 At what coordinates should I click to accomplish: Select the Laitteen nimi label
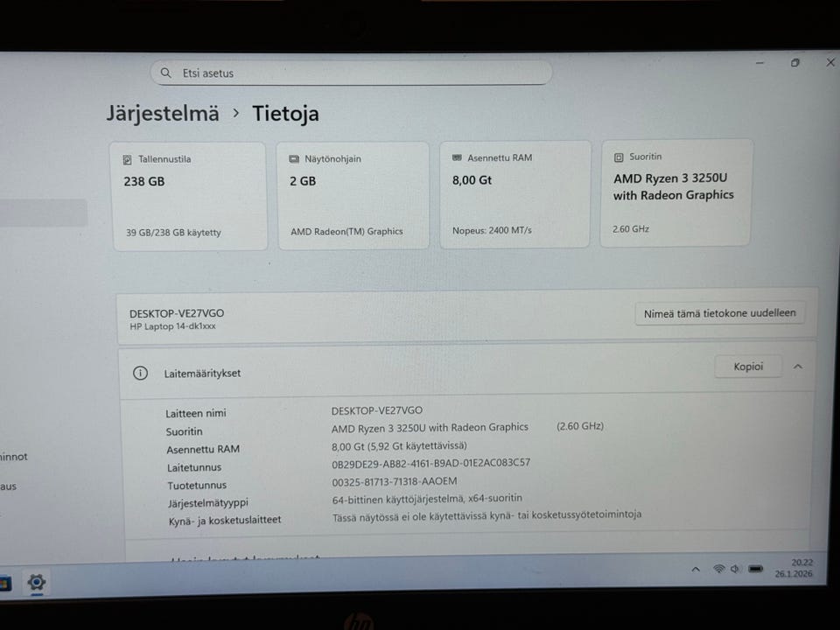pyautogui.click(x=195, y=413)
